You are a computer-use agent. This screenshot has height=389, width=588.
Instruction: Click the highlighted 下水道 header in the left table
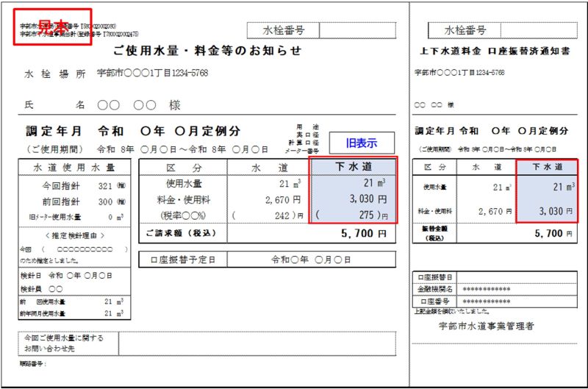(353, 166)
